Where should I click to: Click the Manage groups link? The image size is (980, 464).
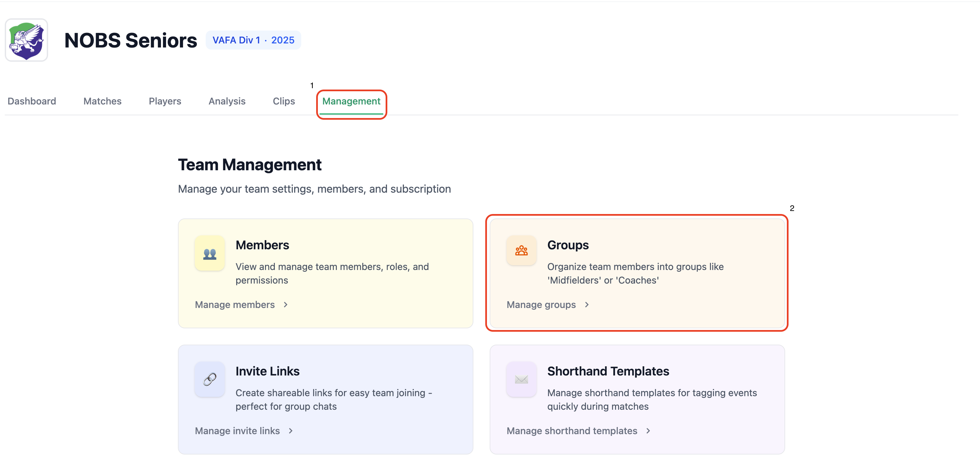(541, 305)
